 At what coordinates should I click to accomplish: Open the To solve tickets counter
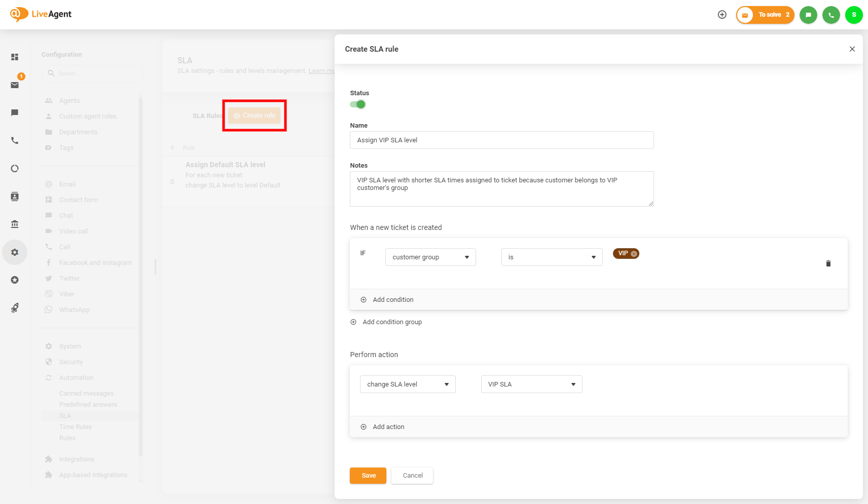[x=765, y=15]
